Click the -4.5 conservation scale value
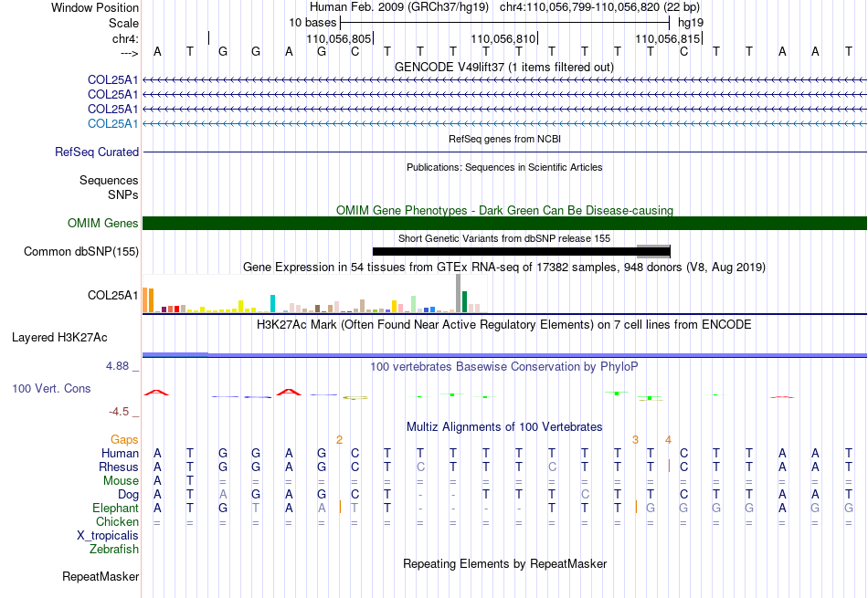 pos(119,412)
